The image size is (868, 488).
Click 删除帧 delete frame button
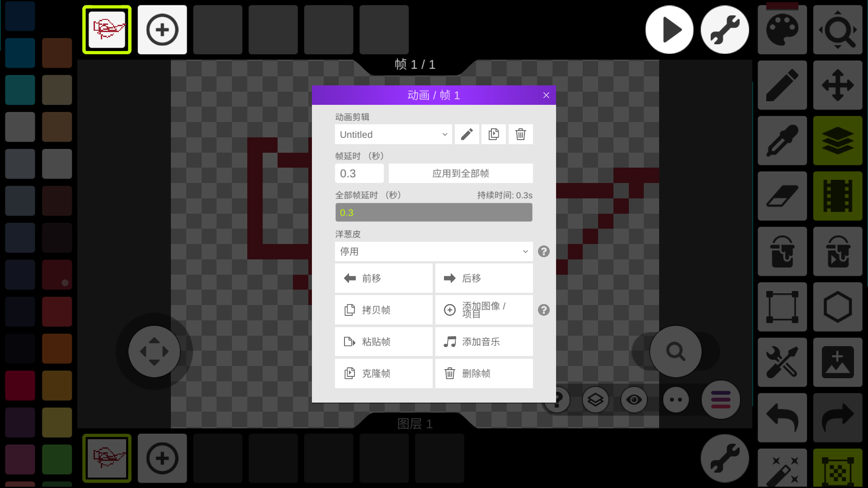(484, 374)
